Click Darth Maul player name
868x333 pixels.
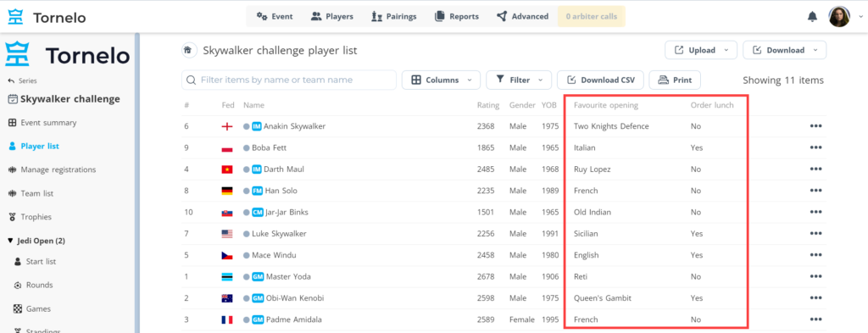click(x=284, y=169)
